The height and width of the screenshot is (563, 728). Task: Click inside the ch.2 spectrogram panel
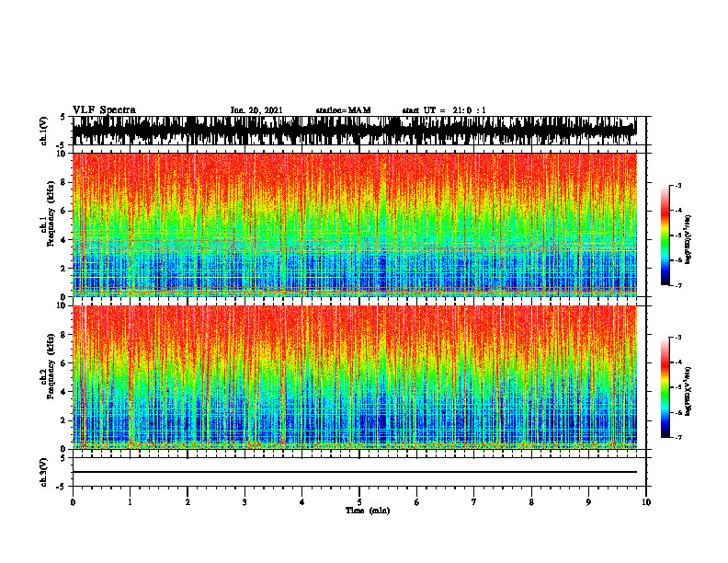tap(355, 377)
